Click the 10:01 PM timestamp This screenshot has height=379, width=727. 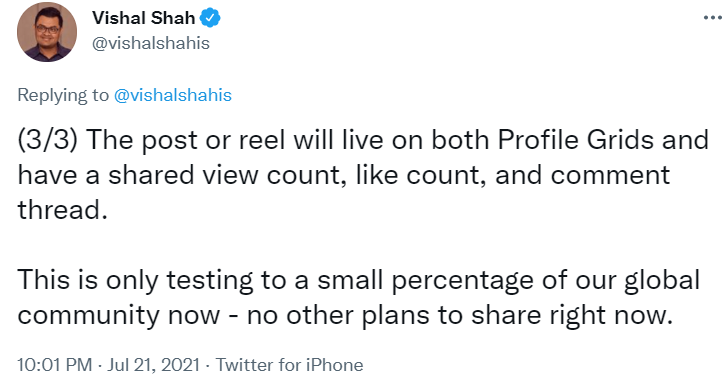tap(55, 365)
